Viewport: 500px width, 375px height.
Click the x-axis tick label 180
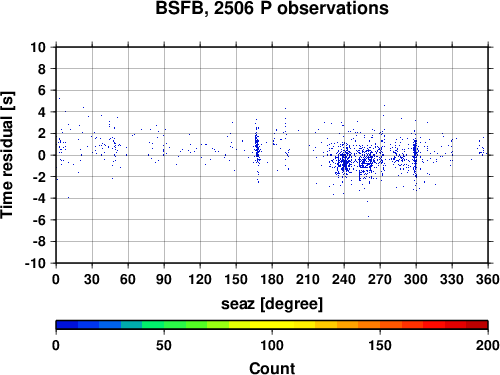click(x=272, y=279)
